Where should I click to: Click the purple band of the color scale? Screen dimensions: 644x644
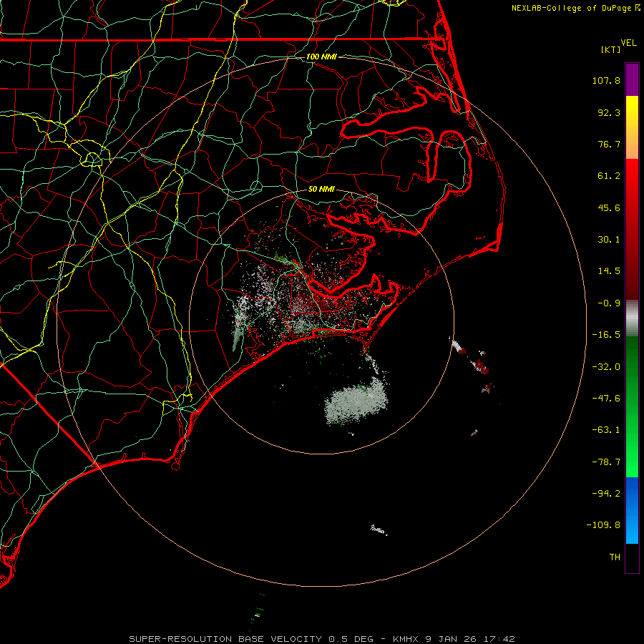point(632,79)
